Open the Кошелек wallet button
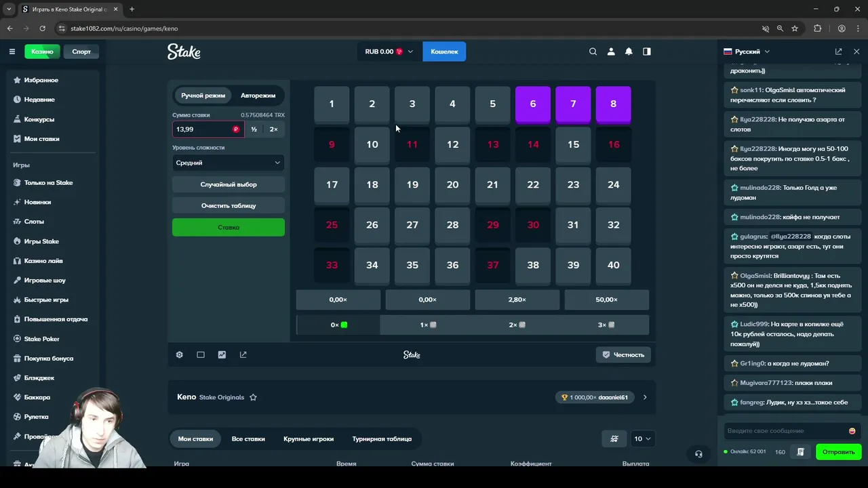The height and width of the screenshot is (488, 868). tap(444, 52)
